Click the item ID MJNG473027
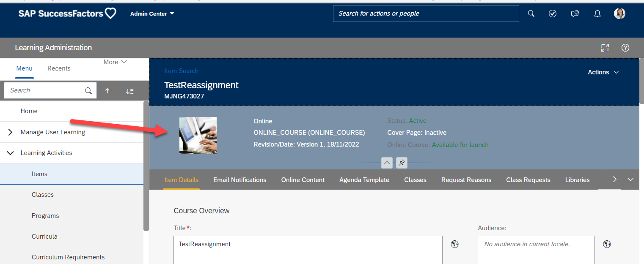This screenshot has height=264, width=644. coord(184,96)
